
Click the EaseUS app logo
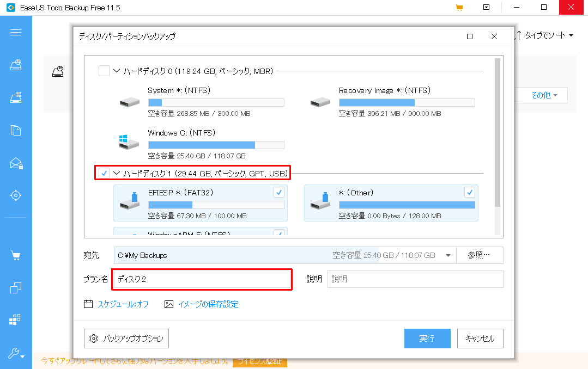[11, 8]
